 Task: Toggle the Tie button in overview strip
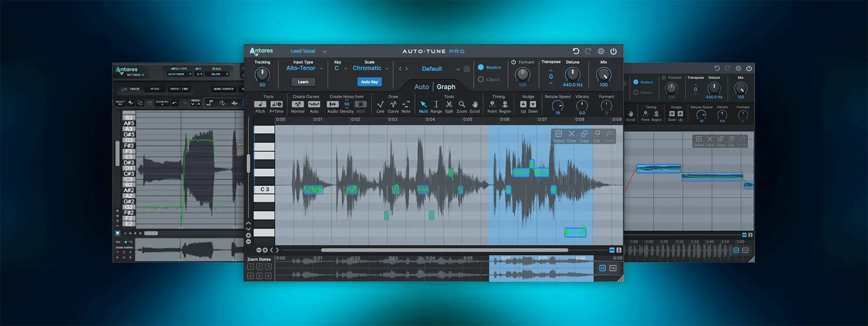[x=613, y=268]
